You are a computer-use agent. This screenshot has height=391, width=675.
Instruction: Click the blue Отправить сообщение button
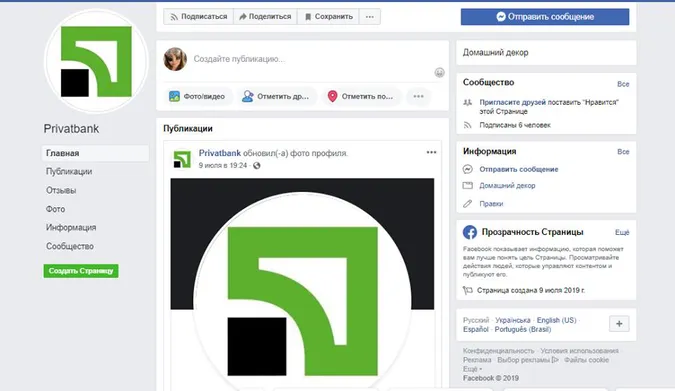click(545, 17)
